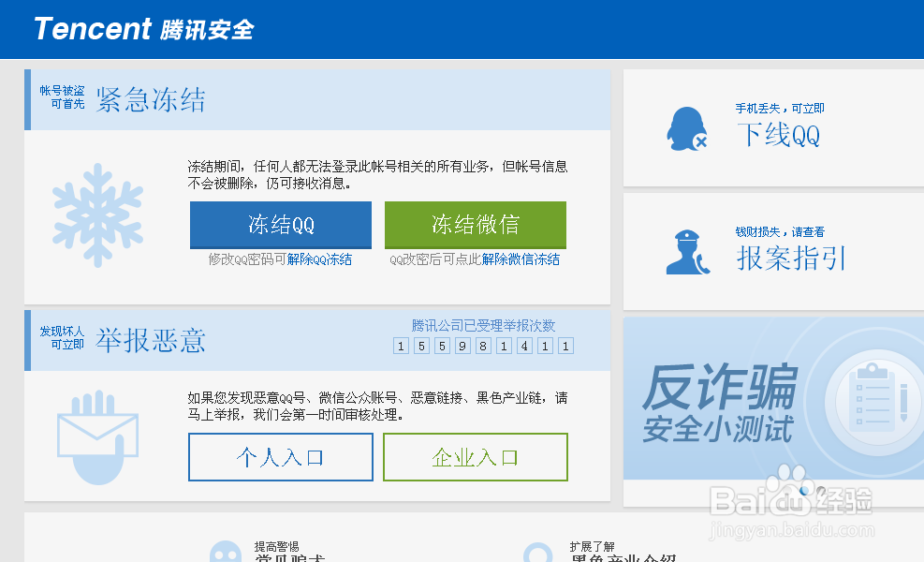Open the 企业入口 report entrance
924x562 pixels.
475,457
